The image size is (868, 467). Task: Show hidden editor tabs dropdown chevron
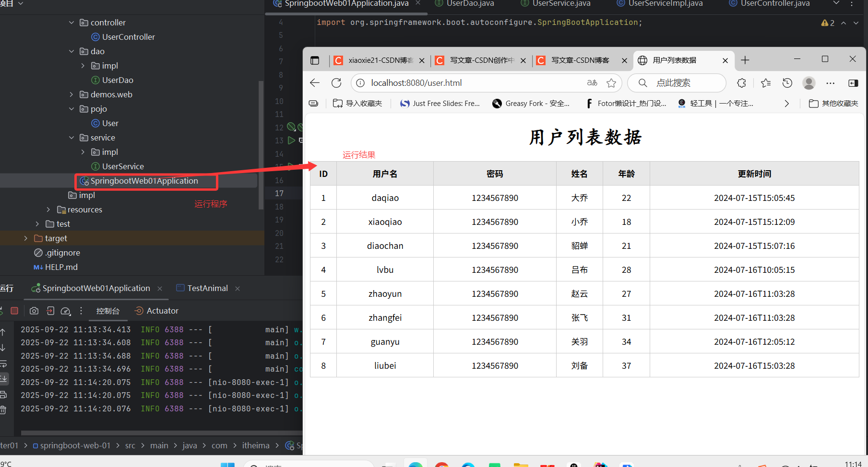coord(836,3)
